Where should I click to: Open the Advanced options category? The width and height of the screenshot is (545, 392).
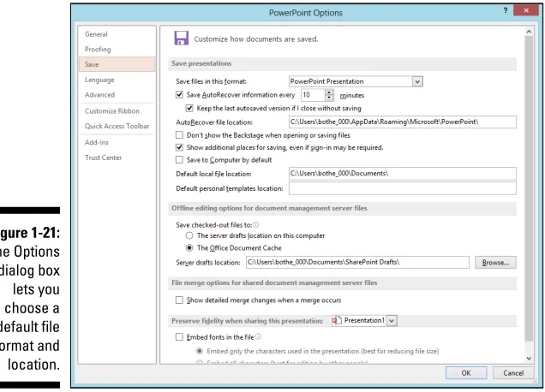117,94
